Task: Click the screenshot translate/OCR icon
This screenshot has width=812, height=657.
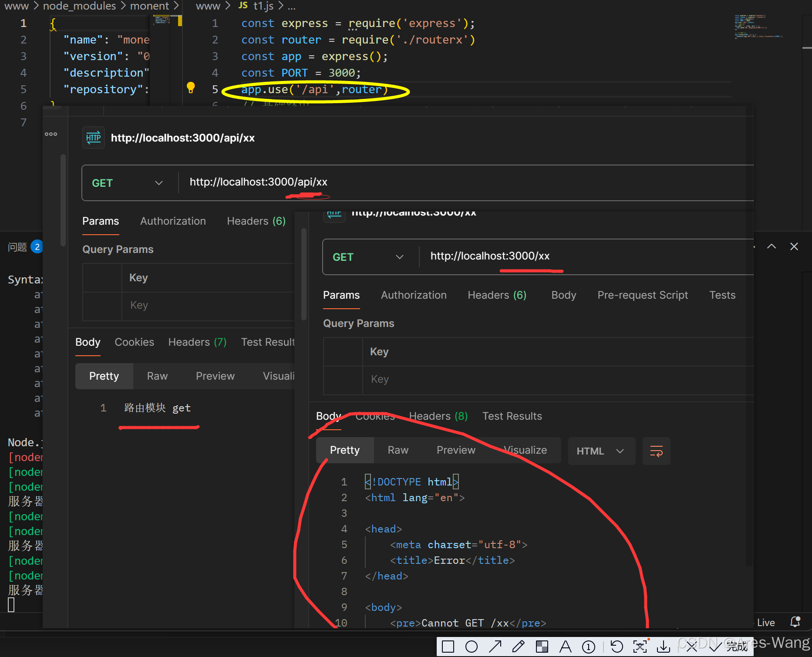Action: [640, 647]
